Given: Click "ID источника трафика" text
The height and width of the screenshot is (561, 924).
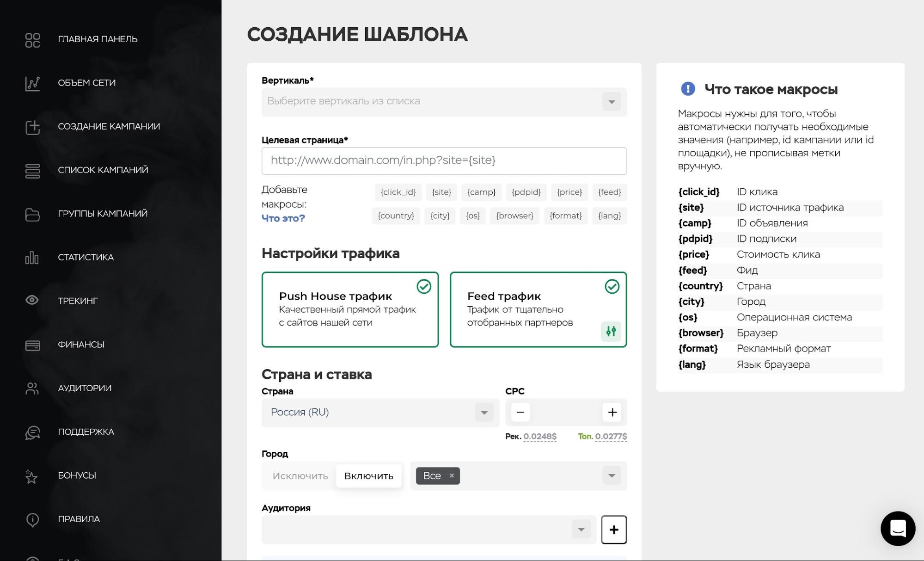Looking at the screenshot, I should coord(790,208).
